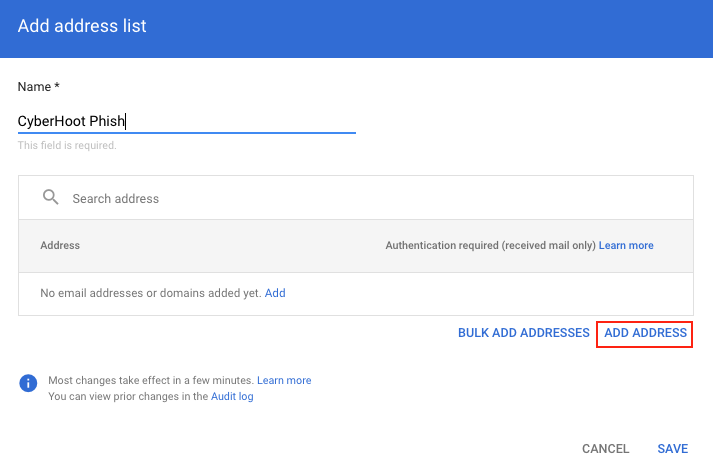Click the Name * field label
713x468 pixels.
click(x=39, y=87)
